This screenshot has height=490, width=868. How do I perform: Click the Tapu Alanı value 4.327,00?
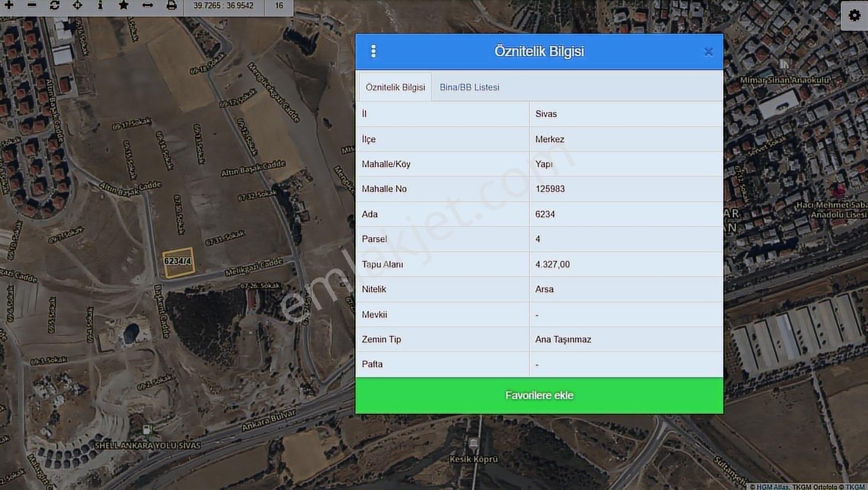(552, 264)
